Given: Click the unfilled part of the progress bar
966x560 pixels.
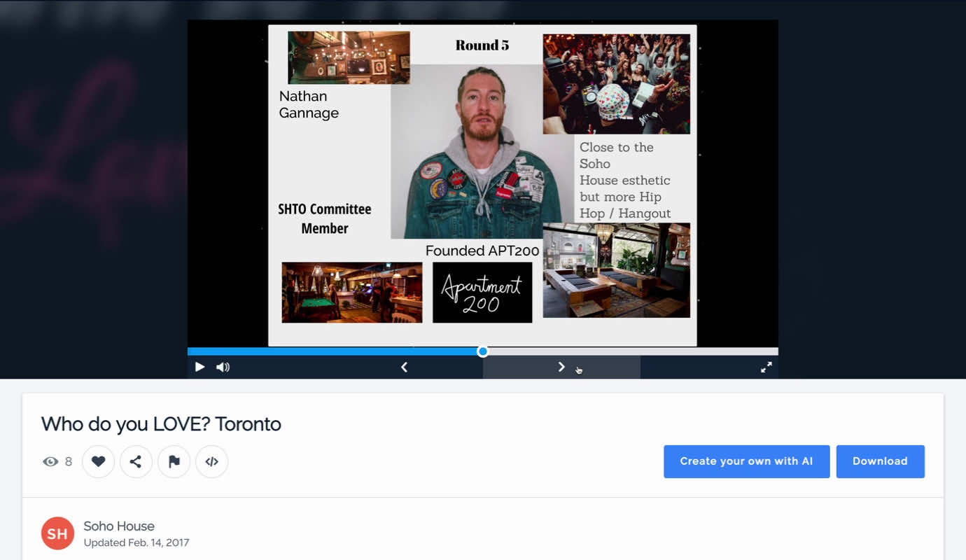Looking at the screenshot, I should coord(630,351).
